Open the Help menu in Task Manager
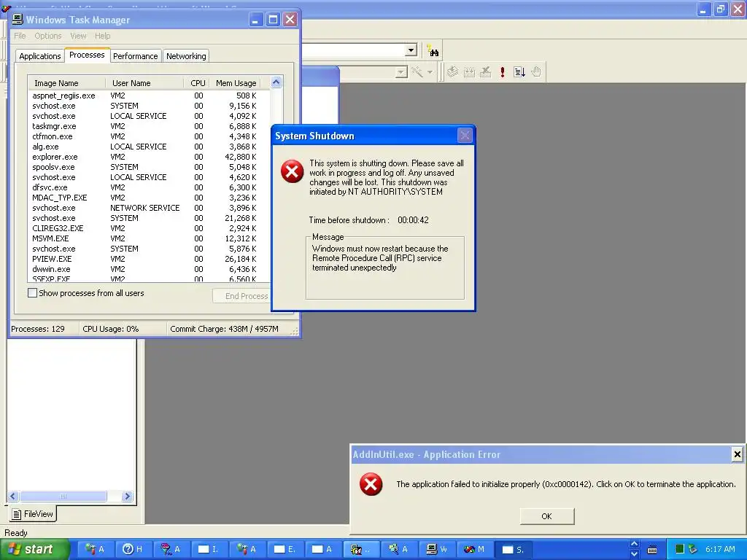Image resolution: width=747 pixels, height=560 pixels. 102,36
